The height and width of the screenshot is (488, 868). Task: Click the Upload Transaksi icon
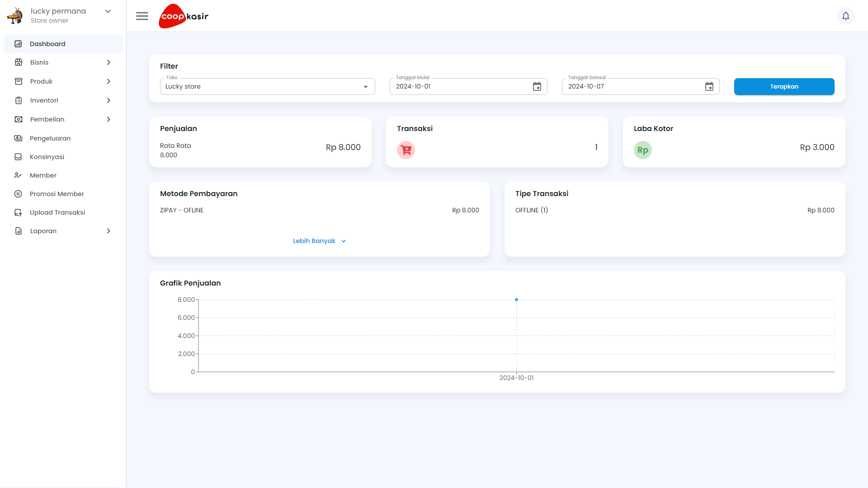coord(18,212)
